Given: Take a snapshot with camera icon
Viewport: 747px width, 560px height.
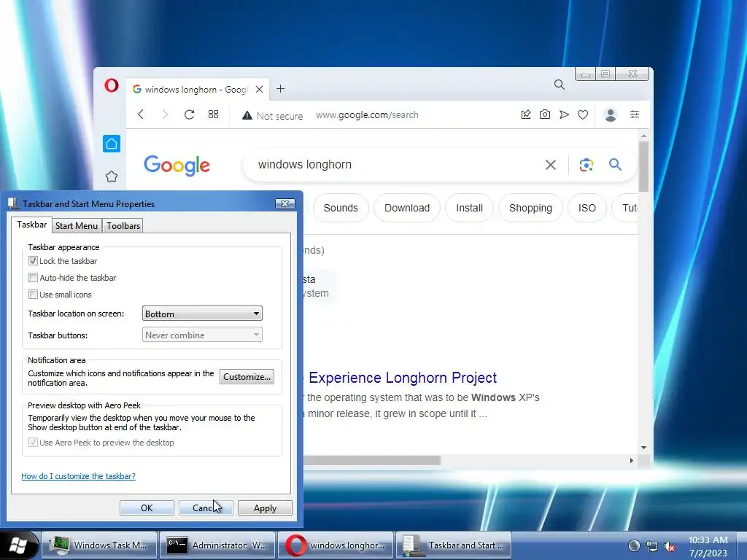Looking at the screenshot, I should (x=544, y=114).
